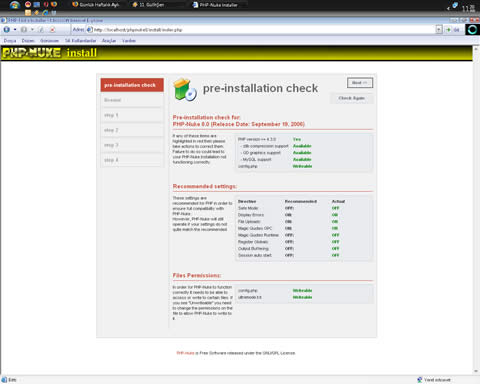
Task: Open the address bar dropdown arrow
Action: pos(439,30)
